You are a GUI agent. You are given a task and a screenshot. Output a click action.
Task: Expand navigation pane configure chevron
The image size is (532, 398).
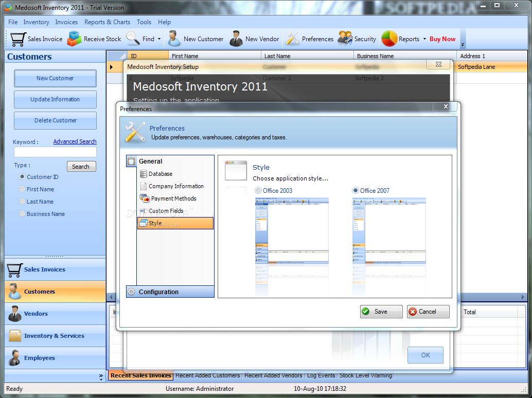(x=101, y=376)
